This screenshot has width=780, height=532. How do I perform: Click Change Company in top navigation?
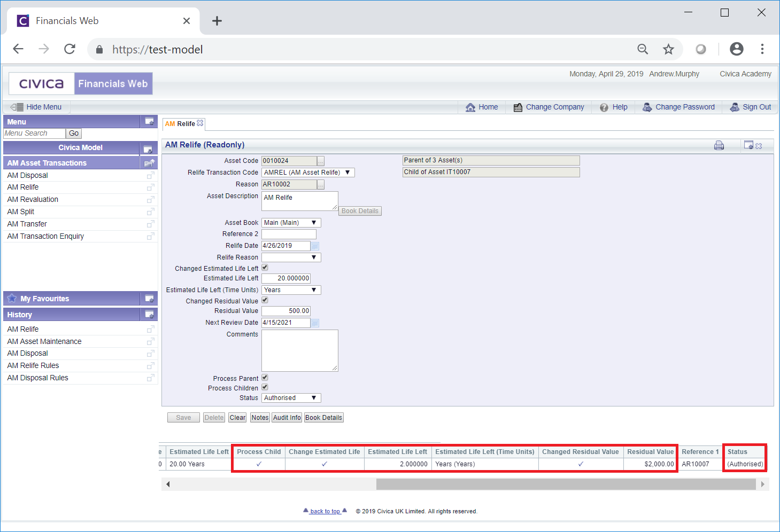point(549,107)
